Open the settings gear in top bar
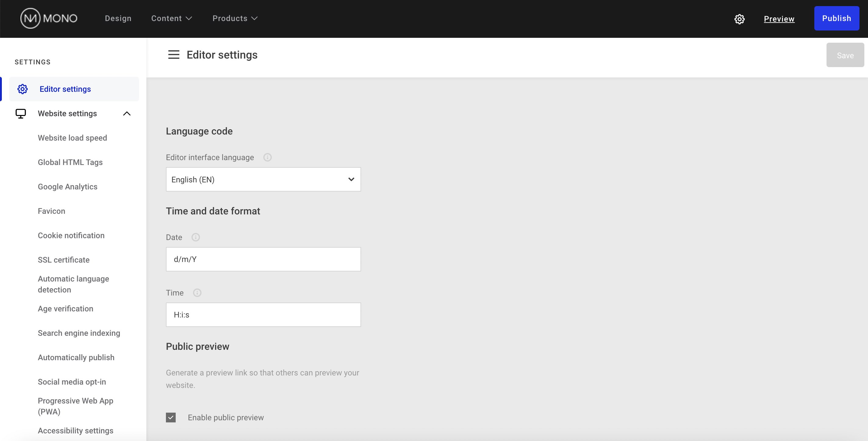Screen dimensions: 868x441 coord(739,19)
